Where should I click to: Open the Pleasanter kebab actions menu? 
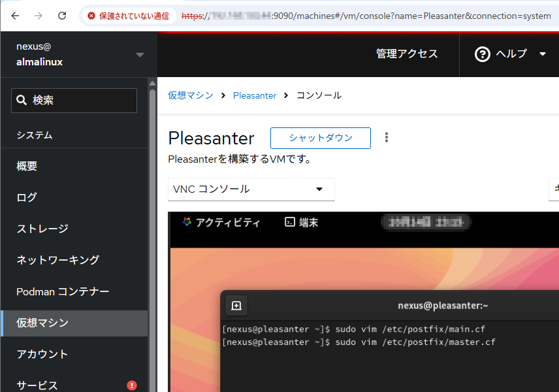click(387, 137)
